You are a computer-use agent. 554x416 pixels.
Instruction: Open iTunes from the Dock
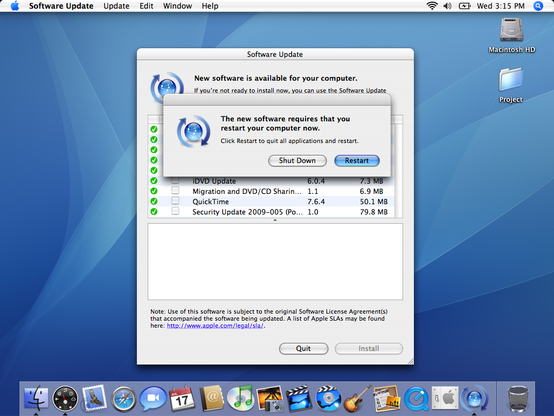[x=241, y=398]
